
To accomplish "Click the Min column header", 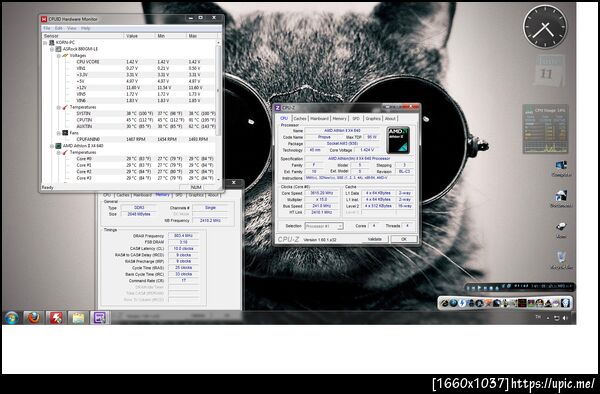I will point(171,36).
